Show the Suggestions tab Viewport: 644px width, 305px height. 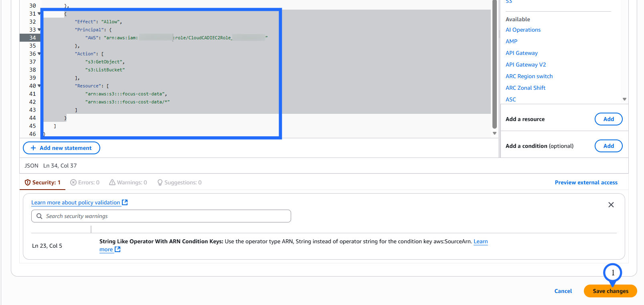click(x=179, y=182)
